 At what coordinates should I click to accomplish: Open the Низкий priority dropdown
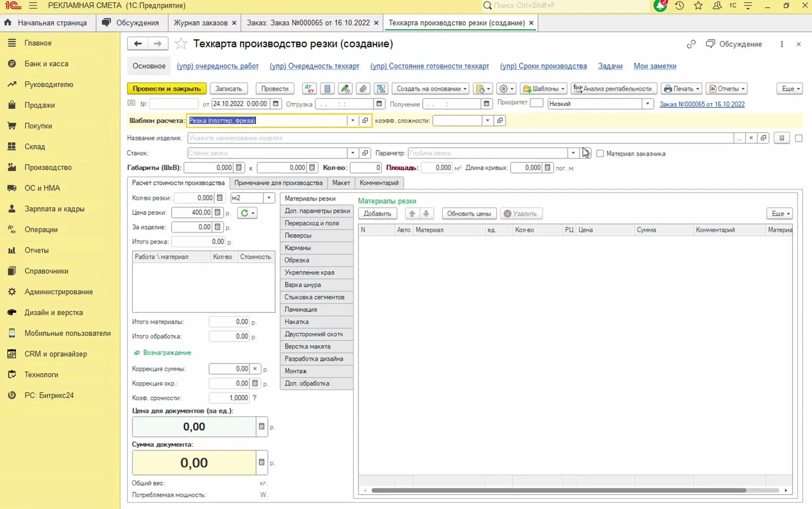point(647,104)
